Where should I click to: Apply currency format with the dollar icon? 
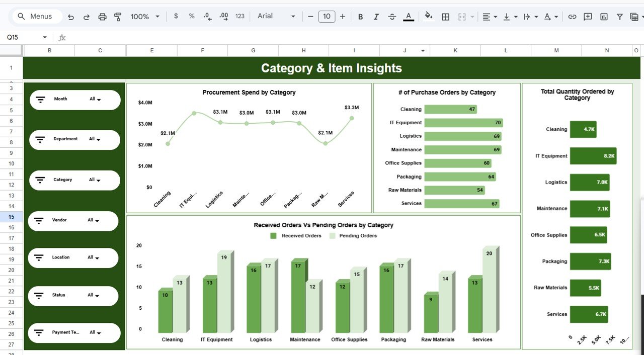(x=176, y=16)
